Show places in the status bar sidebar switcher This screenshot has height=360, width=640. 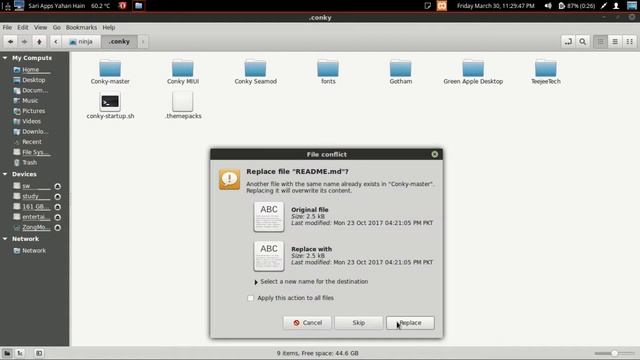7,353
